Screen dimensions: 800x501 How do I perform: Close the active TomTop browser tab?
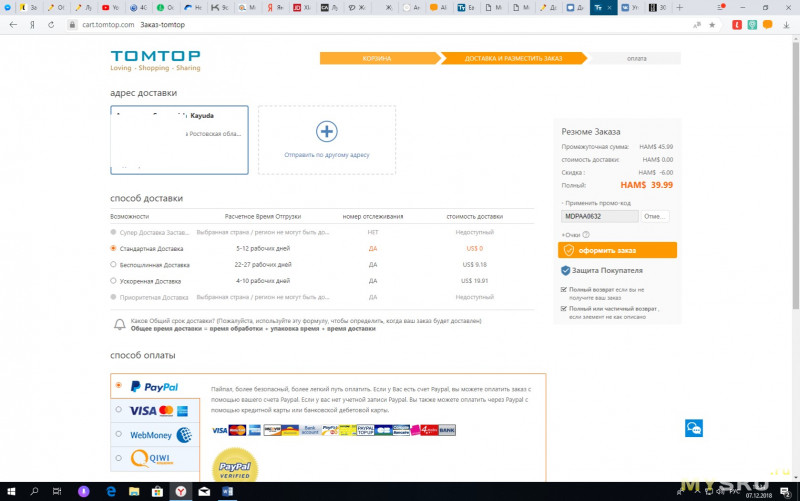tap(609, 8)
